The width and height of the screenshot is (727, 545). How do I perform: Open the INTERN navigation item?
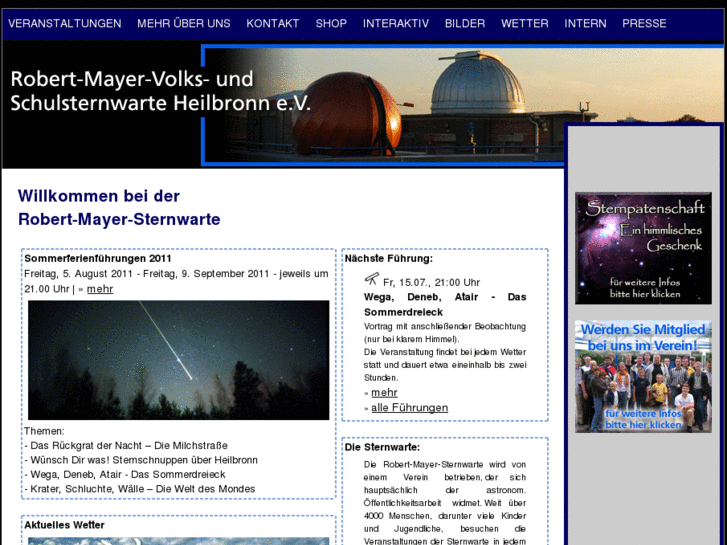585,24
